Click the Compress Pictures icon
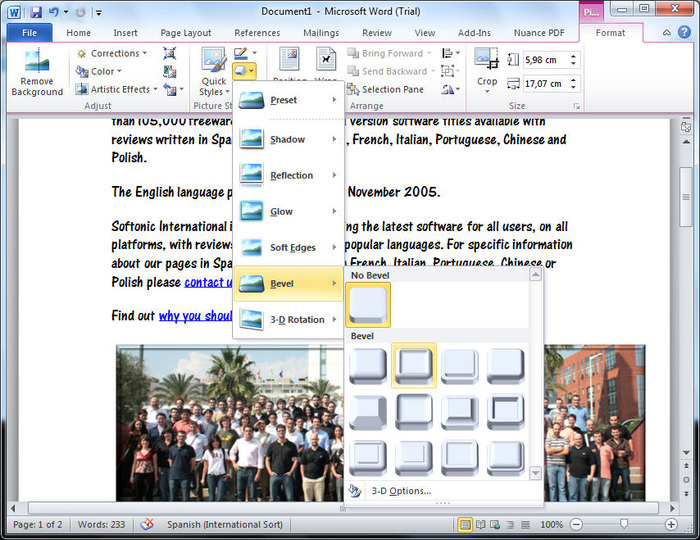Screen dimensions: 700x540 click(170, 53)
